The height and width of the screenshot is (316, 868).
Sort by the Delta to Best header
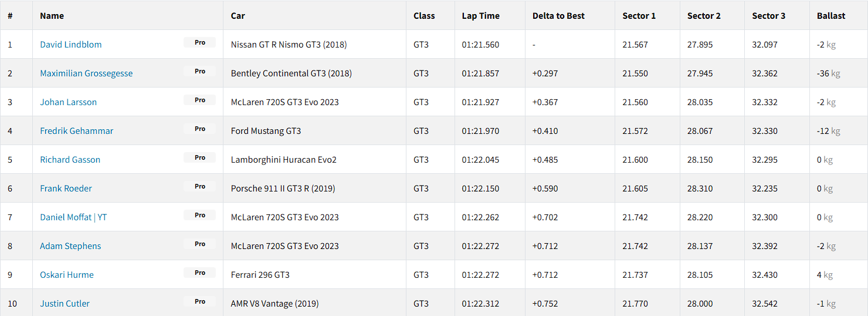point(558,16)
